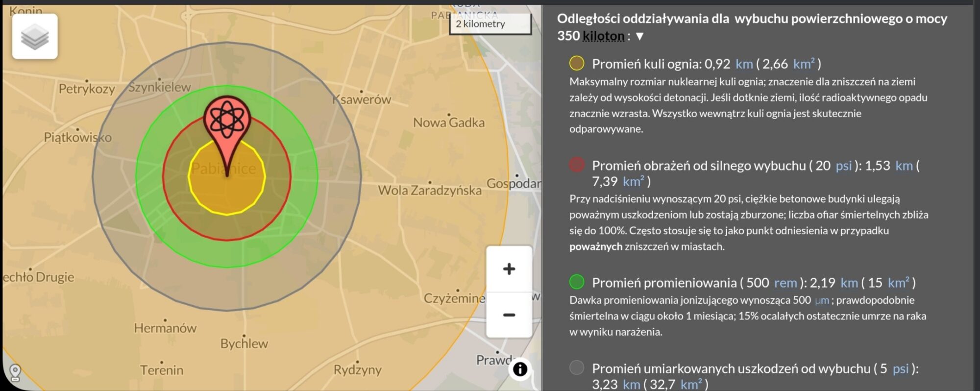This screenshot has width=980, height=391.
Task: Click the yellow fireball radius swatch
Action: click(x=577, y=63)
